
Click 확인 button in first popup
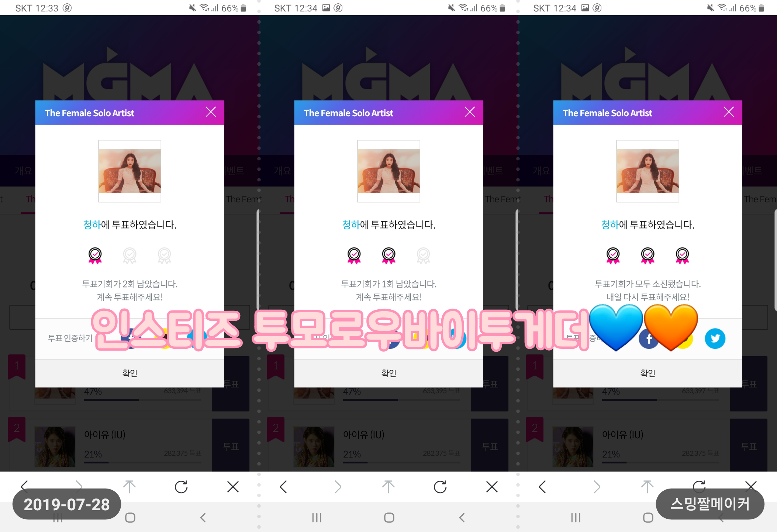tap(129, 372)
